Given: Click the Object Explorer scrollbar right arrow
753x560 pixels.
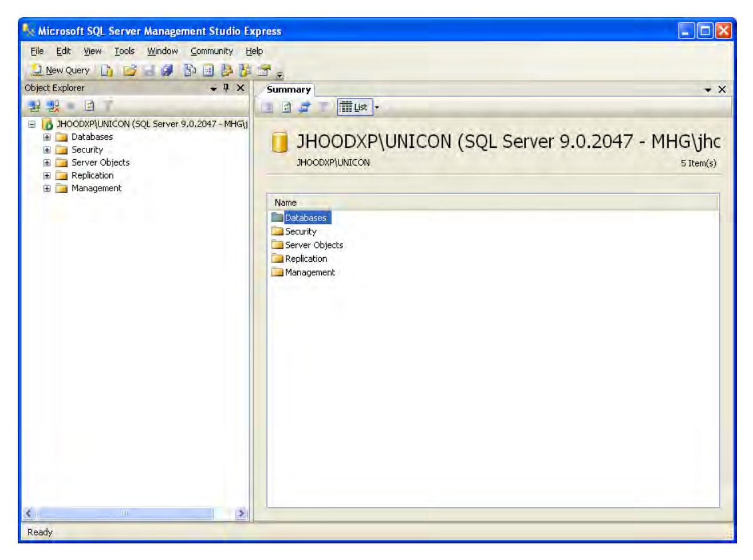Looking at the screenshot, I should pyautogui.click(x=242, y=514).
